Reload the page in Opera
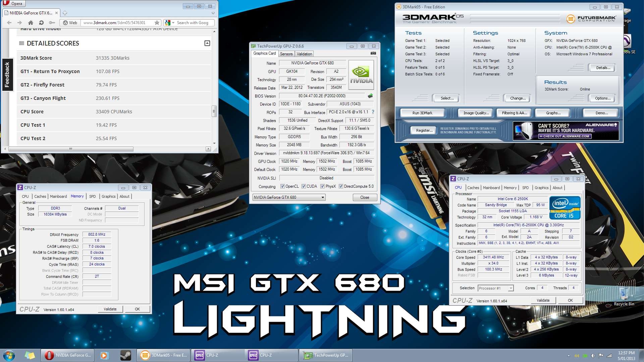This screenshot has width=644, height=362. (41, 23)
